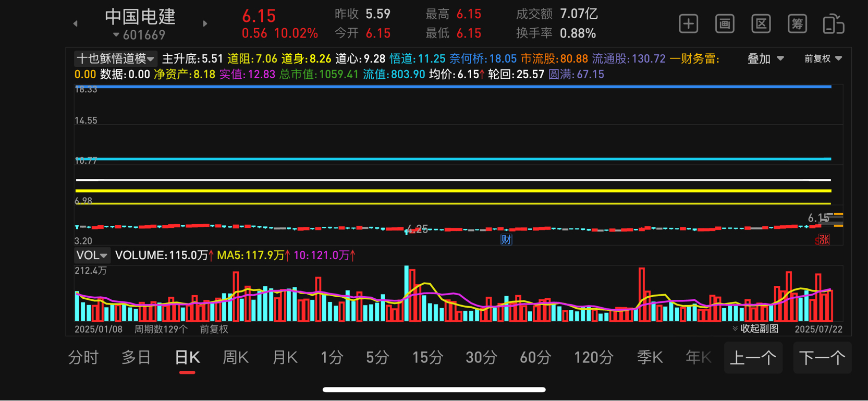Click the 财 financial report marker
868x401 pixels.
pyautogui.click(x=506, y=239)
